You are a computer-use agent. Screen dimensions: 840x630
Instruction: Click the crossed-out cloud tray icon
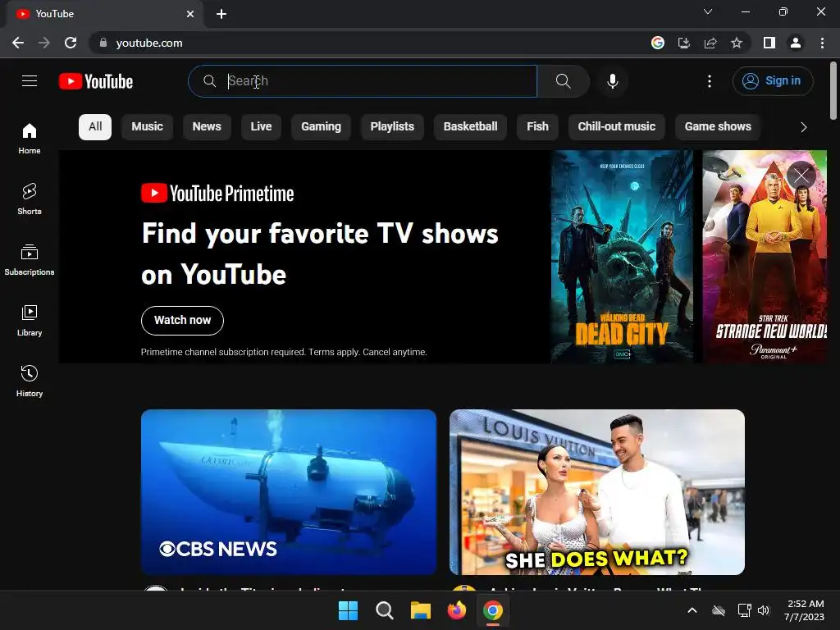point(719,610)
